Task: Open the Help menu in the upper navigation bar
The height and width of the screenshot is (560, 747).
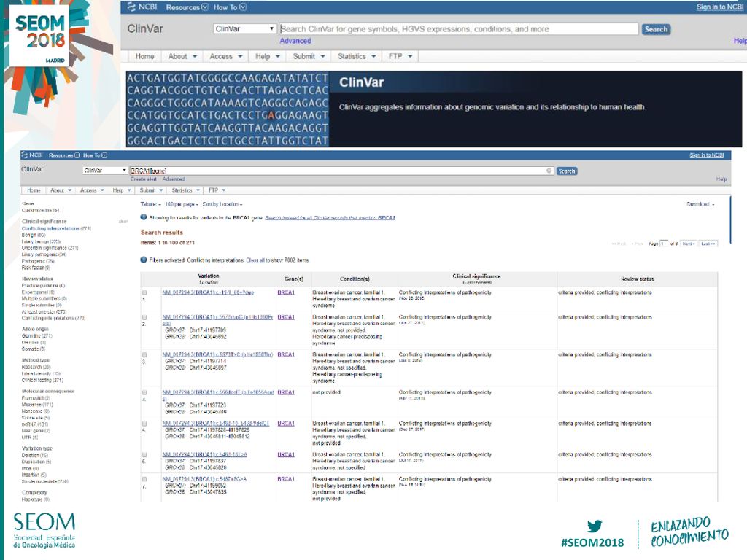Action: [x=267, y=56]
